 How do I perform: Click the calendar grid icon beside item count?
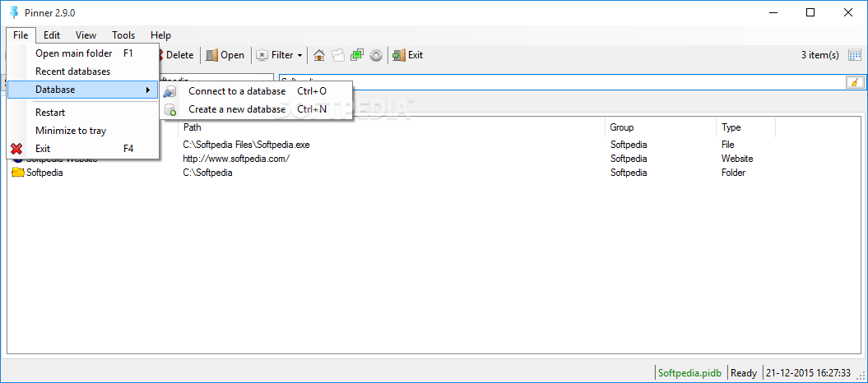pos(854,55)
